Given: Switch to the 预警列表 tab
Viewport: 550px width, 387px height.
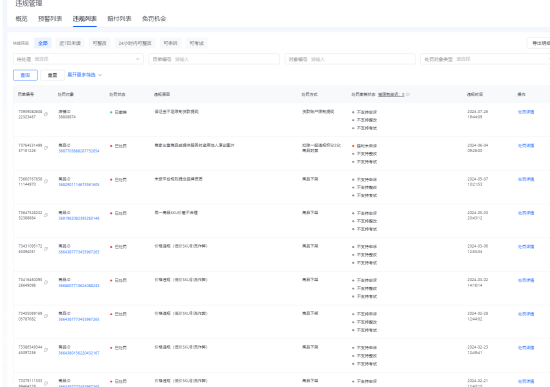Looking at the screenshot, I should 50,19.
